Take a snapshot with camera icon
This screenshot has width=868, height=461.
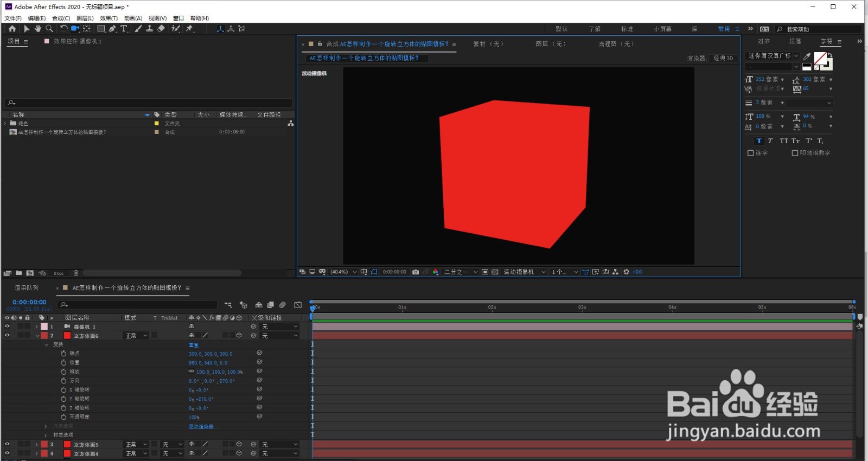(x=416, y=272)
